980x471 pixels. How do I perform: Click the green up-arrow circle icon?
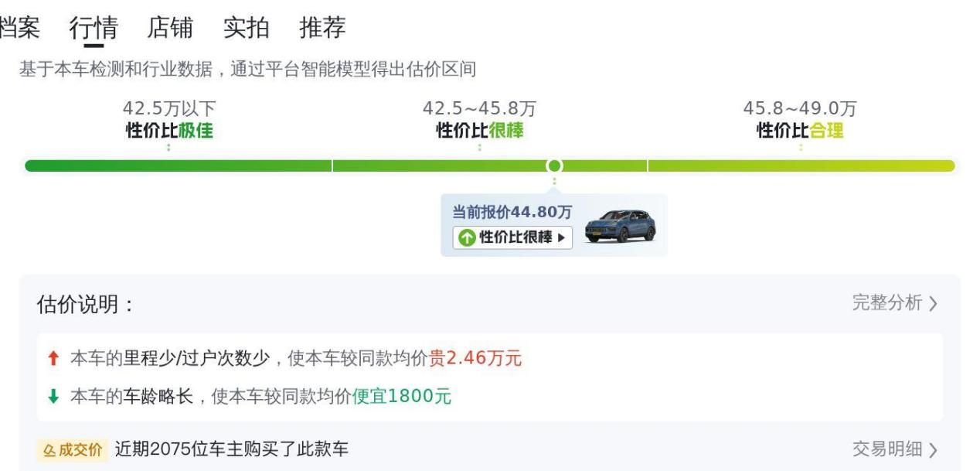point(466,237)
